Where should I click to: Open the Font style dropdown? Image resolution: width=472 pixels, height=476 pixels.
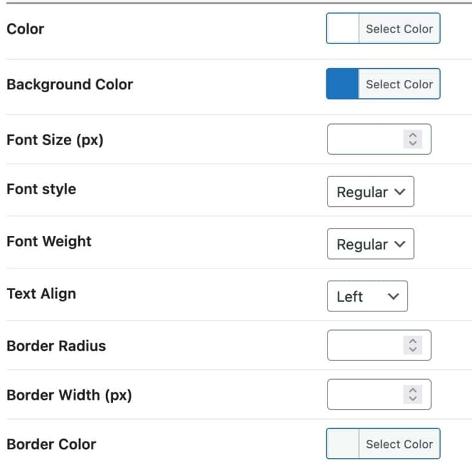(x=371, y=192)
